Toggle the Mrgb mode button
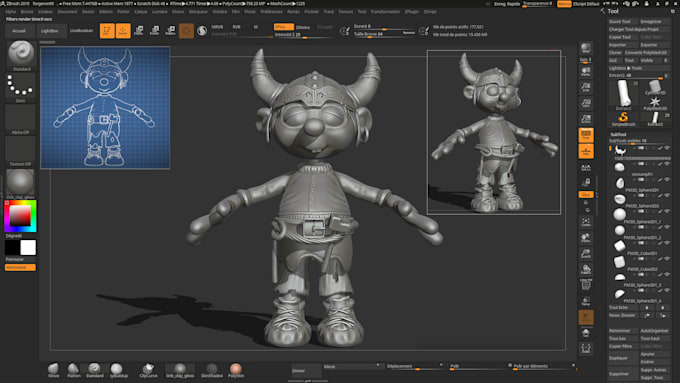 click(217, 27)
